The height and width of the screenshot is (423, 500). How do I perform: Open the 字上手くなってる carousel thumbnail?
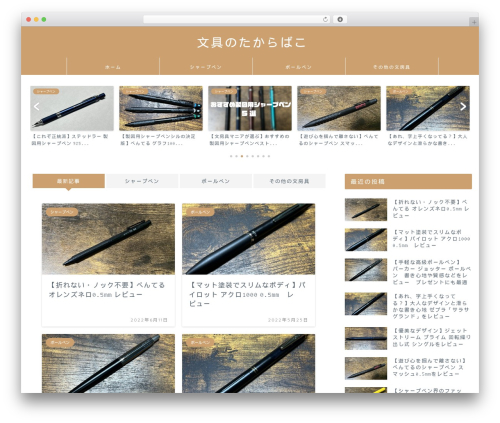point(428,108)
